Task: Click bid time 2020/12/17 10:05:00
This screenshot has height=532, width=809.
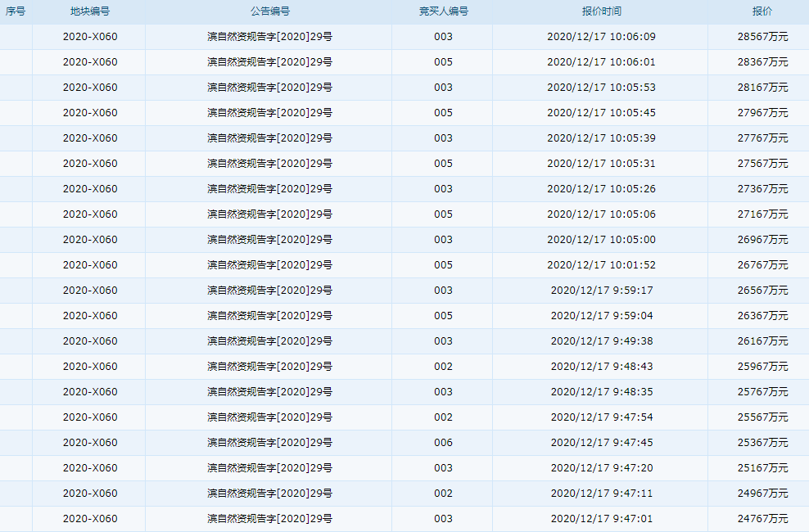Action: pyautogui.click(x=601, y=240)
